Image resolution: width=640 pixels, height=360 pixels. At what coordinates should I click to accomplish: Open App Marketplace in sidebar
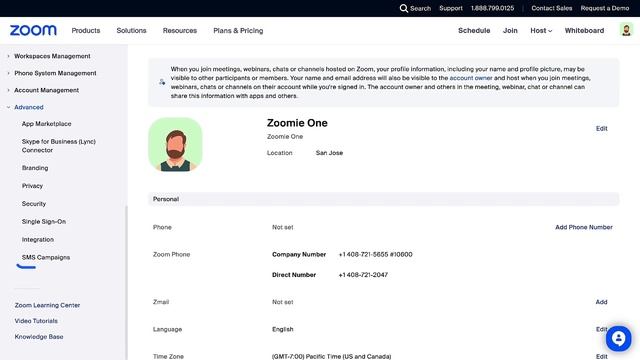click(x=47, y=124)
